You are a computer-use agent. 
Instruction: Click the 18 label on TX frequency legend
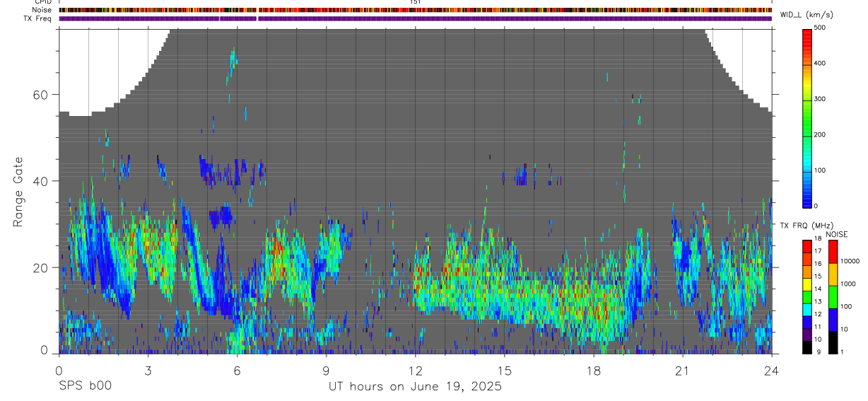click(818, 239)
